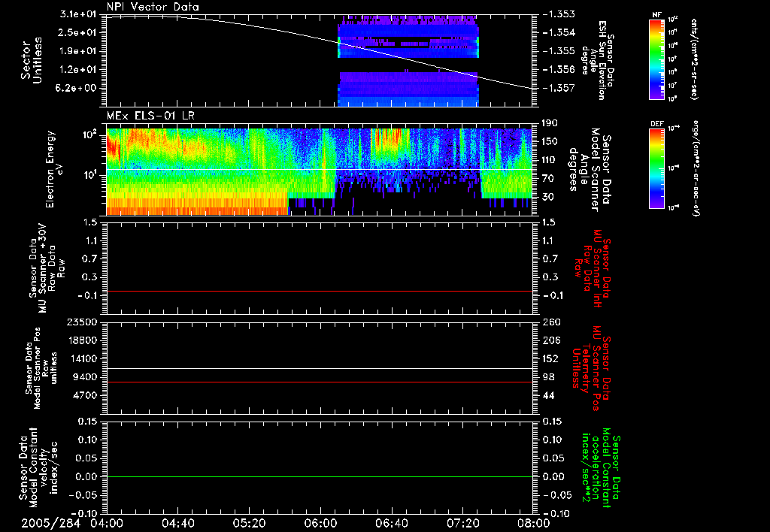The width and height of the screenshot is (770, 532).
Task: Click the red line in the Scanner Pos panel
Action: [x=320, y=382]
